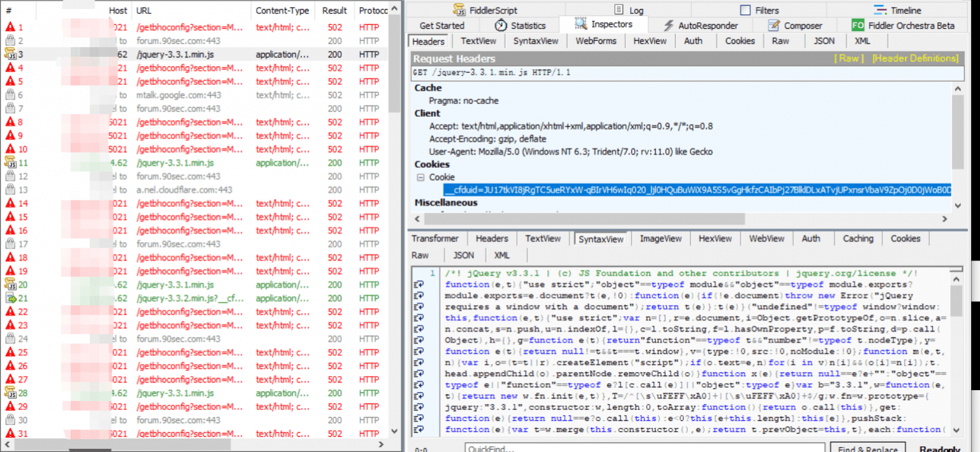The image size is (980, 452).
Task: Click the [Raw] link in Request Headers
Action: tap(849, 58)
